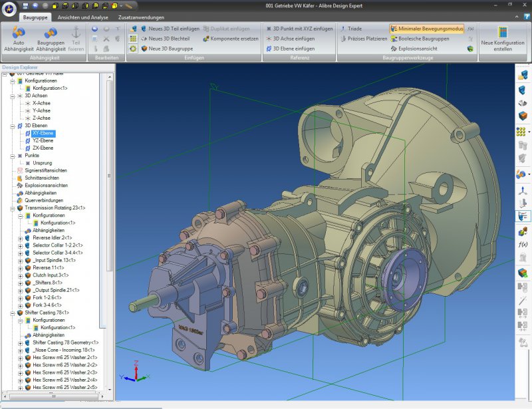Select ZX-Ebene in the tree
Screen dimensions: 532x409
click(x=43, y=148)
